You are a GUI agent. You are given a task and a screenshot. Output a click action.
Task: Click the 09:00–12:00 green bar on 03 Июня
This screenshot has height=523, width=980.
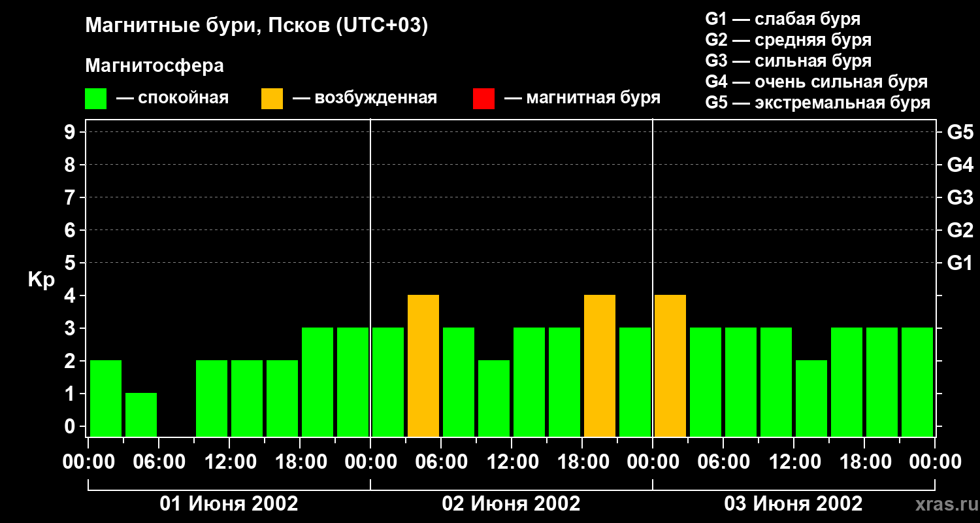(776, 382)
